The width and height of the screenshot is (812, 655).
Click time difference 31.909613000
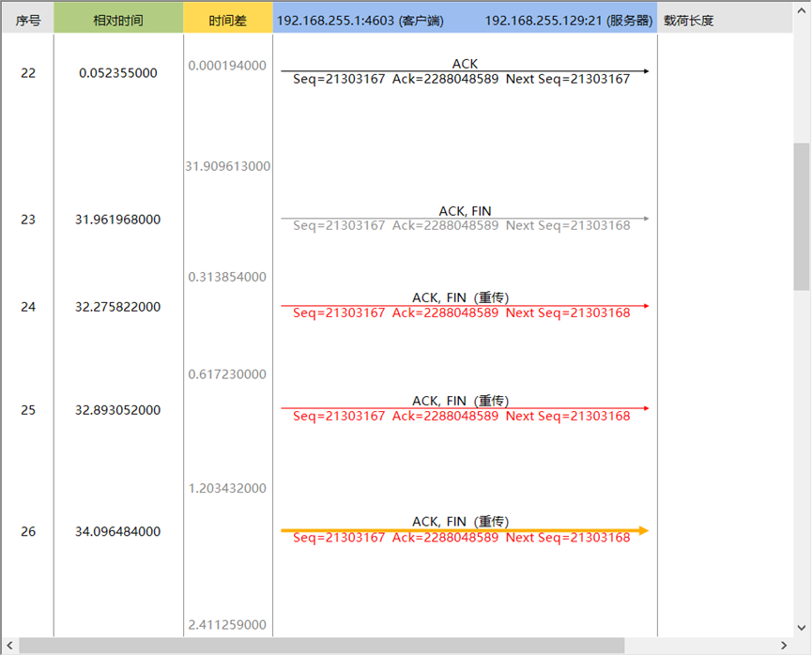point(228,166)
